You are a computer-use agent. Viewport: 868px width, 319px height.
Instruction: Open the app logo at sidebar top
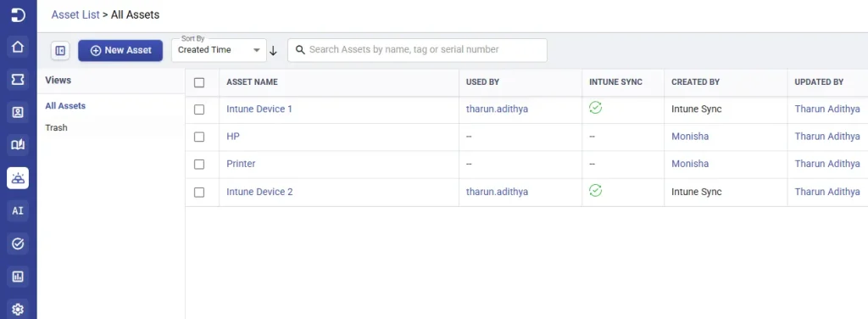pyautogui.click(x=18, y=14)
